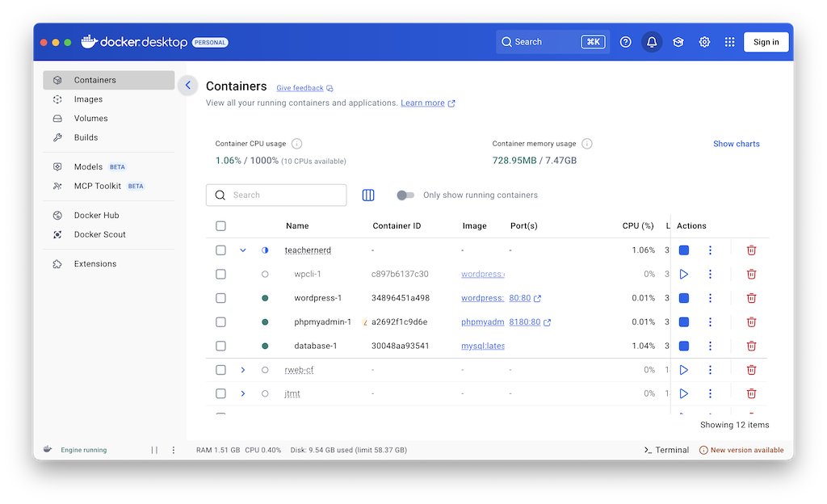This screenshot has height=504, width=827.
Task: Expand the jtmt stack
Action: (242, 394)
